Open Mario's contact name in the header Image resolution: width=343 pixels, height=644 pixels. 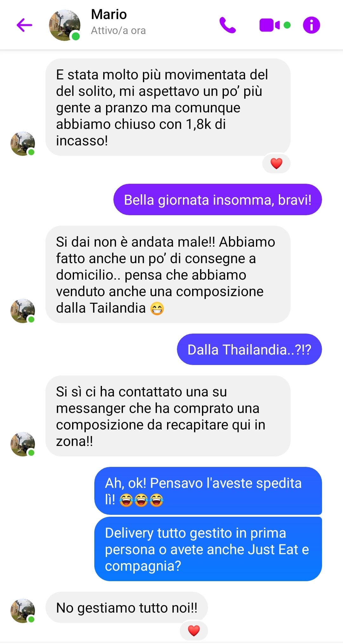coord(109,14)
